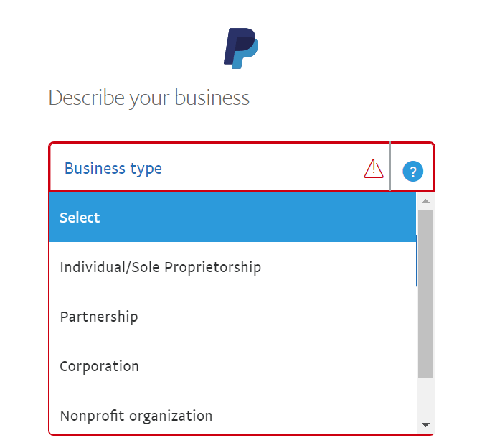Viewport: 477px width, 448px height.
Task: Click the red warning triangle icon
Action: pyautogui.click(x=374, y=168)
